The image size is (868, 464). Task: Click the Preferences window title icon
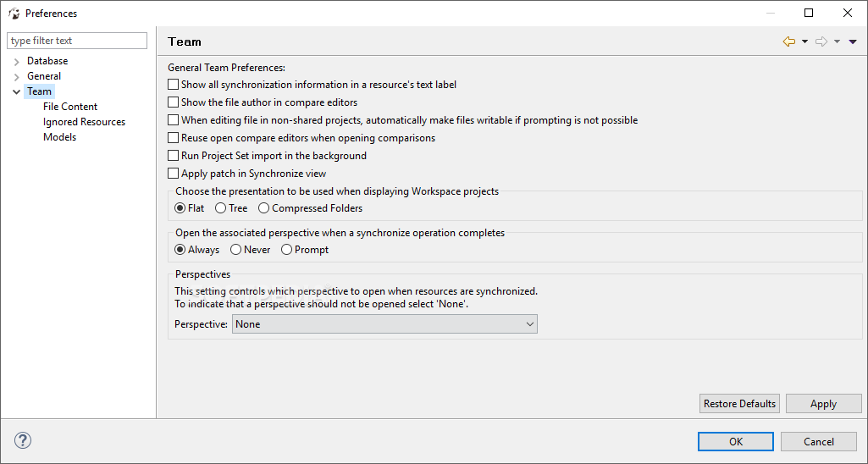[x=14, y=14]
